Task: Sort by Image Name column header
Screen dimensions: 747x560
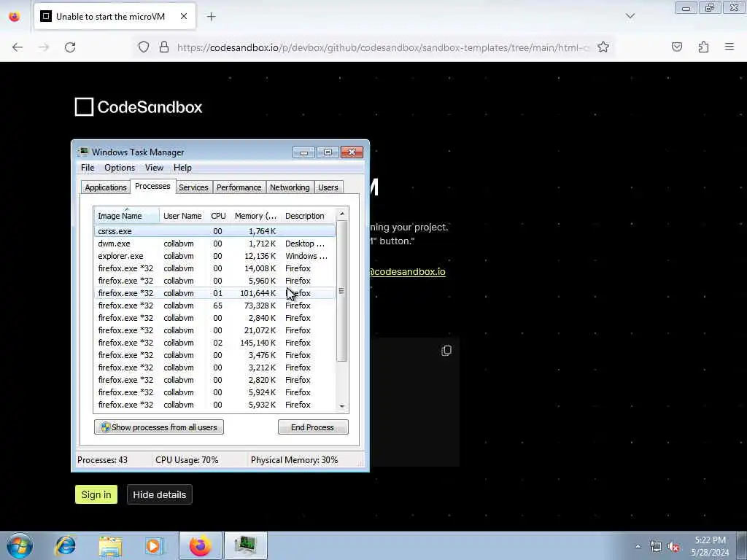Action: tap(127, 216)
